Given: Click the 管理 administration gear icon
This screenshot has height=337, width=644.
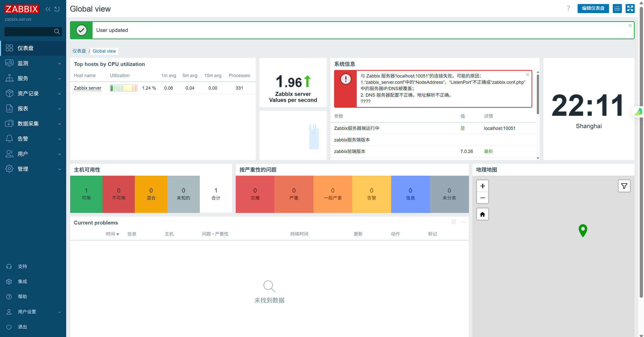Looking at the screenshot, I should pyautogui.click(x=9, y=169).
